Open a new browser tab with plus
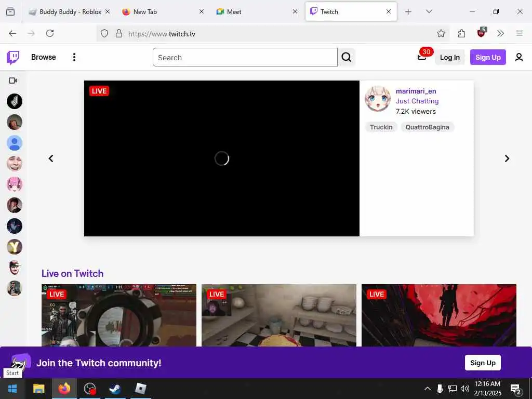Image resolution: width=532 pixels, height=399 pixels. tap(408, 12)
